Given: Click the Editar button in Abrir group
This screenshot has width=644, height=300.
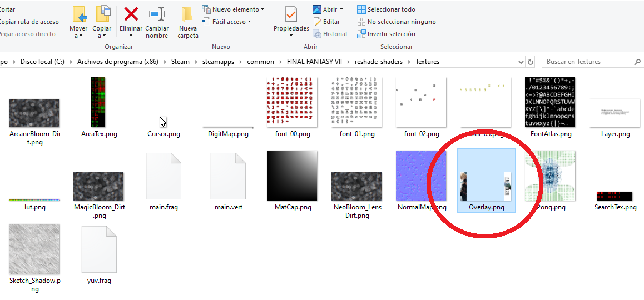Looking at the screenshot, I should 326,22.
